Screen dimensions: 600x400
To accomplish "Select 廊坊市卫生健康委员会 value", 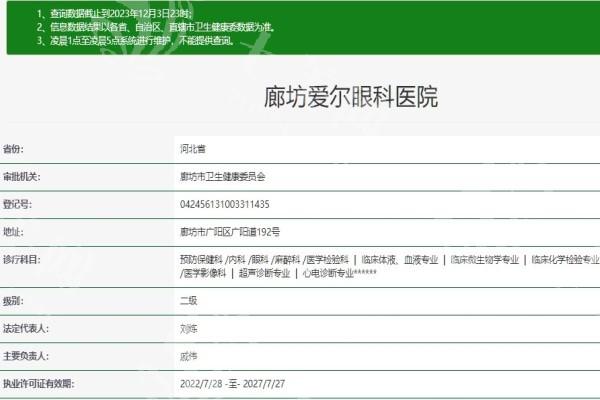I will [x=223, y=177].
